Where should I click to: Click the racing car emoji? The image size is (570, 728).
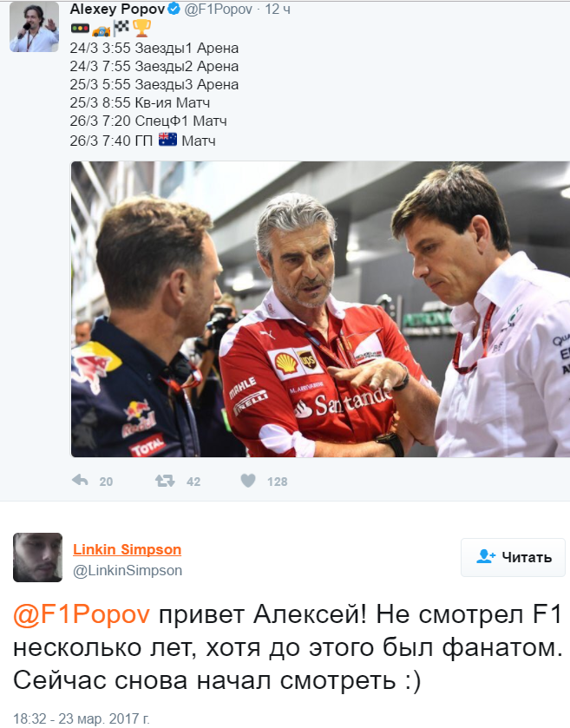(x=102, y=30)
